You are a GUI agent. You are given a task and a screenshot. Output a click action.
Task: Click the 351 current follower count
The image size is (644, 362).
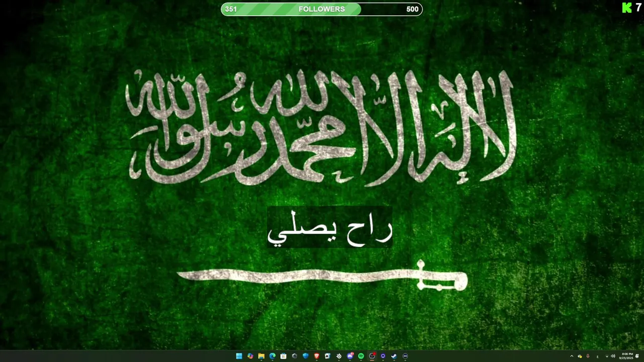click(x=231, y=9)
